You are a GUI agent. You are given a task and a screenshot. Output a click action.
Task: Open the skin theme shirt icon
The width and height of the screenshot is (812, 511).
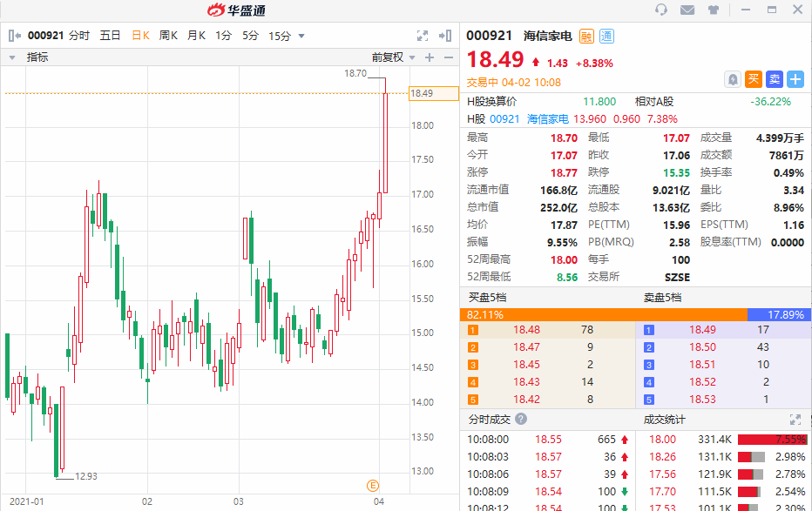click(x=714, y=10)
